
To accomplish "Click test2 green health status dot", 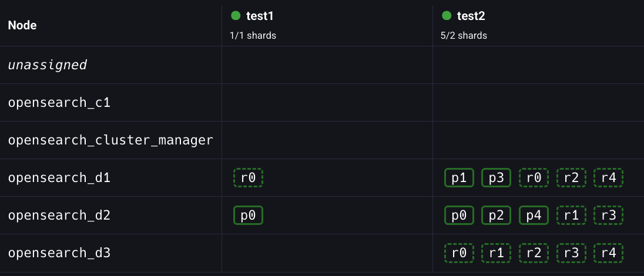I will coord(447,16).
